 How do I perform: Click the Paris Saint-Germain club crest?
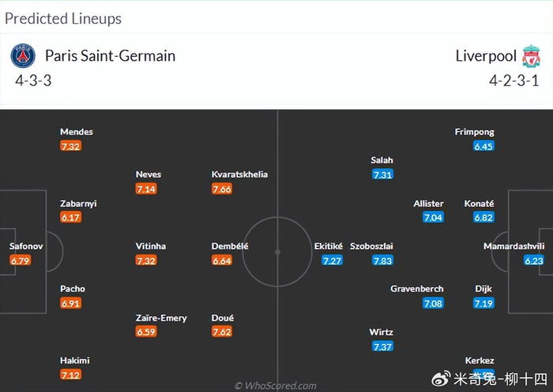point(24,56)
